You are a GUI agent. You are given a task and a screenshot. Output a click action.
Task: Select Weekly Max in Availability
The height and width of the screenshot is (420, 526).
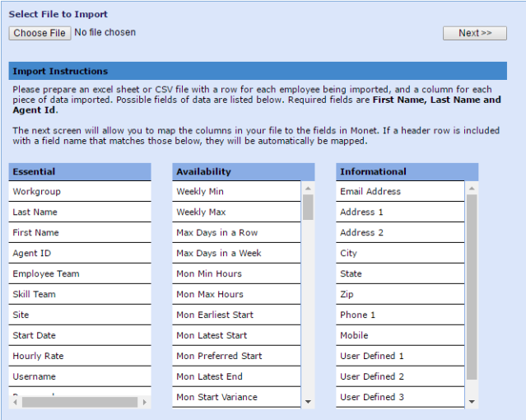(x=237, y=212)
